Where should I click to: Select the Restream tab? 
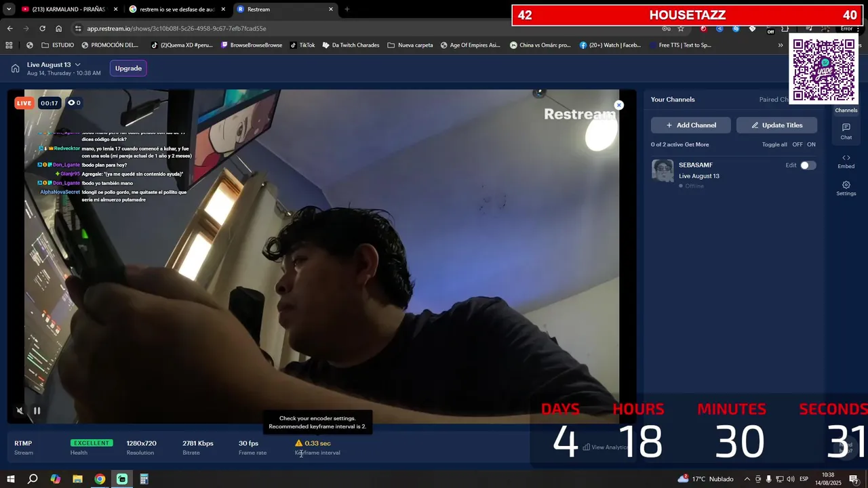click(285, 9)
